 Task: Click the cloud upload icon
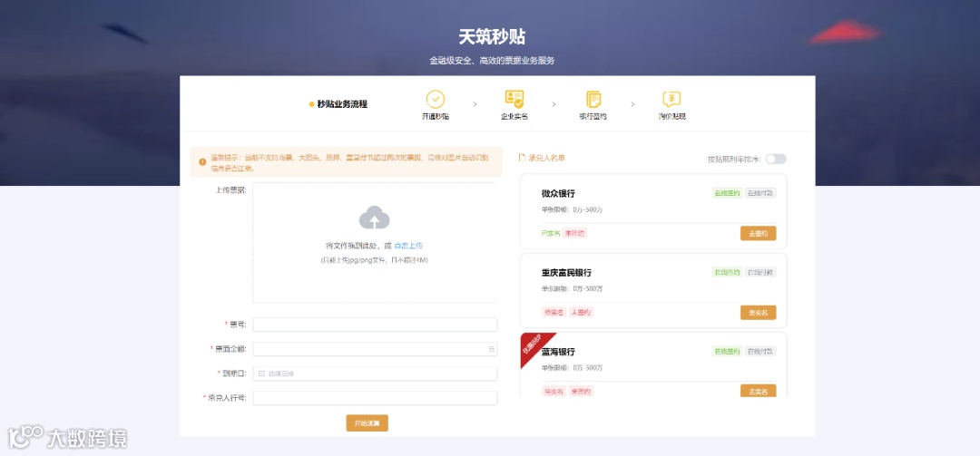(375, 218)
